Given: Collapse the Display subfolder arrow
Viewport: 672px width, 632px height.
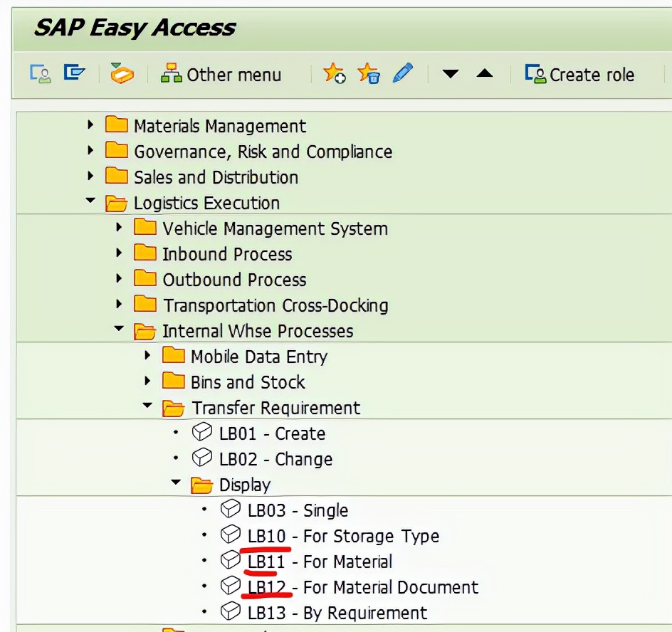Looking at the screenshot, I should [176, 482].
